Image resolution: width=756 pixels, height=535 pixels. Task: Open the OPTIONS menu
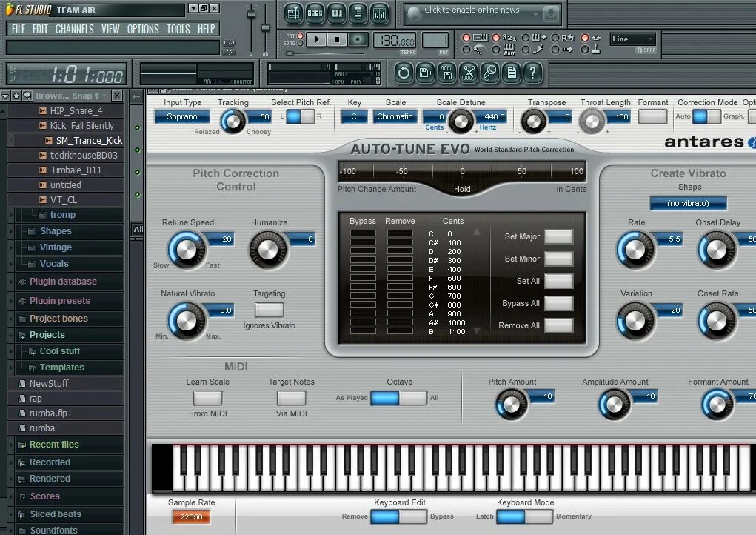tap(142, 29)
